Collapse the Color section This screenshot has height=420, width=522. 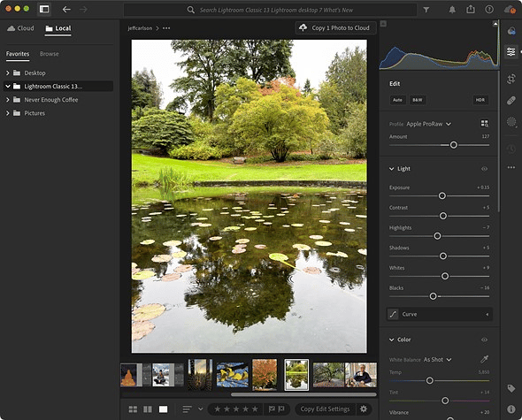coord(391,340)
